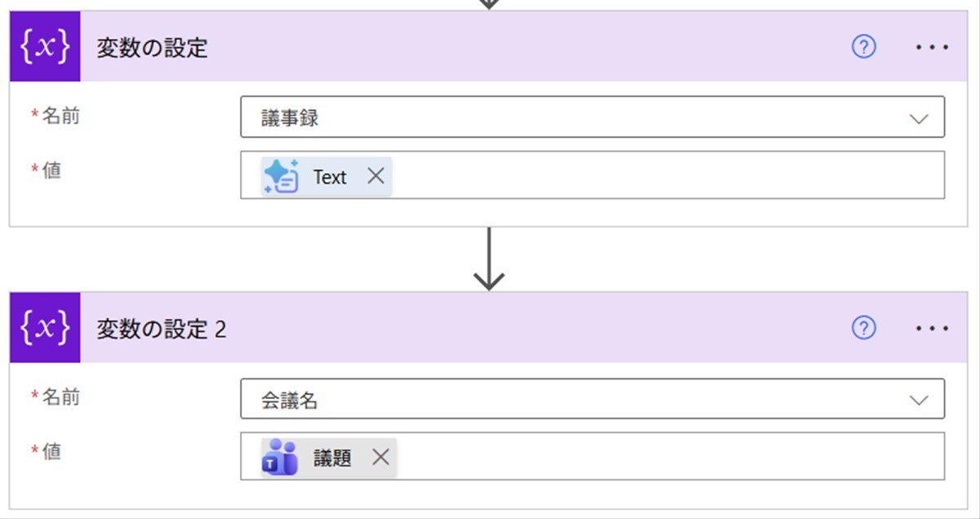Open the more options menu of 変数の設定 2
The image size is (980, 519).
coord(932,328)
